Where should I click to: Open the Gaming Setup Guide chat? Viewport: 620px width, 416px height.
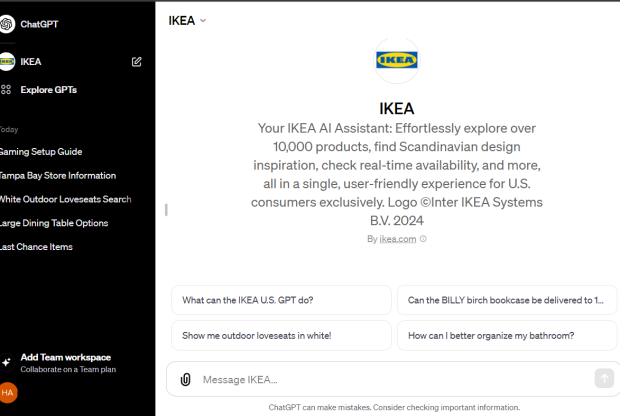point(41,152)
